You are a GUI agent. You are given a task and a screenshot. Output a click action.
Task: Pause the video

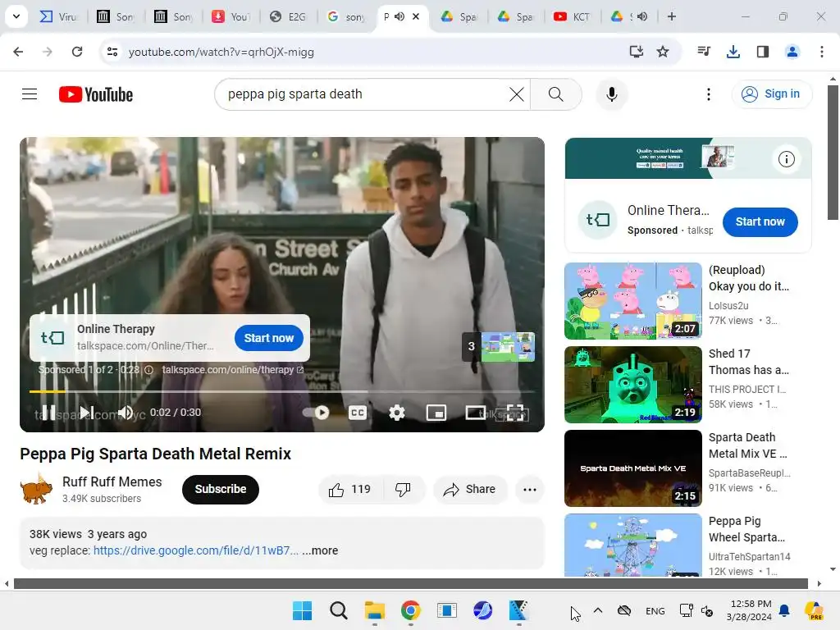(x=48, y=413)
